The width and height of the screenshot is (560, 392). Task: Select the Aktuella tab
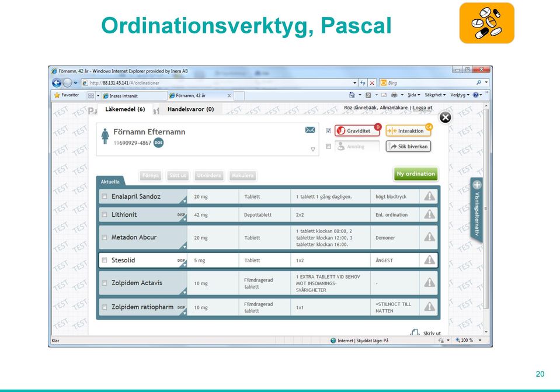tap(110, 182)
